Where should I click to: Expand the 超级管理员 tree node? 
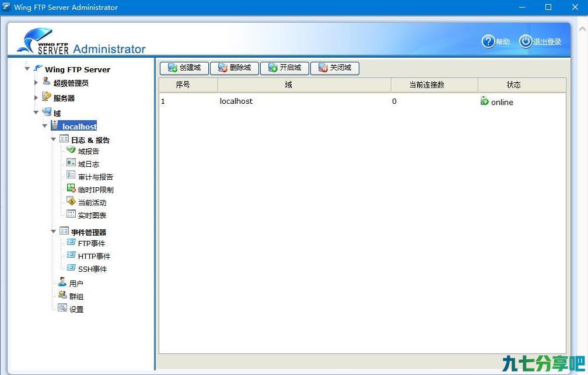click(36, 82)
